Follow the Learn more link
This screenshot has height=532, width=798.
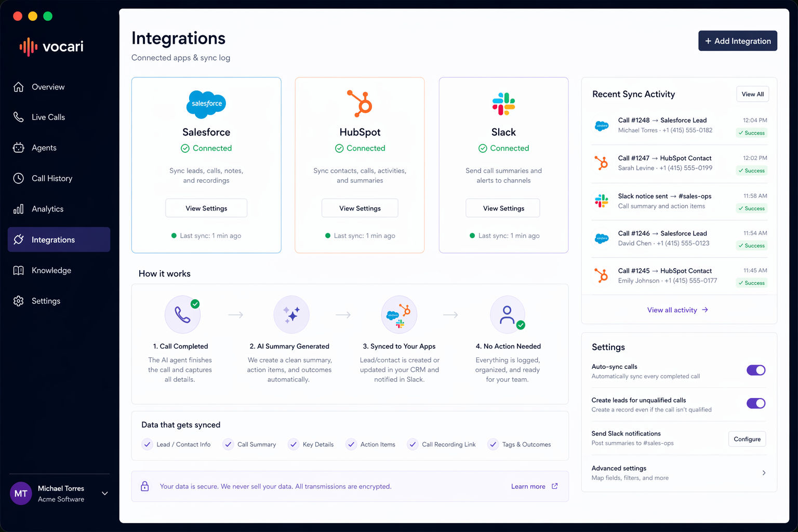528,486
